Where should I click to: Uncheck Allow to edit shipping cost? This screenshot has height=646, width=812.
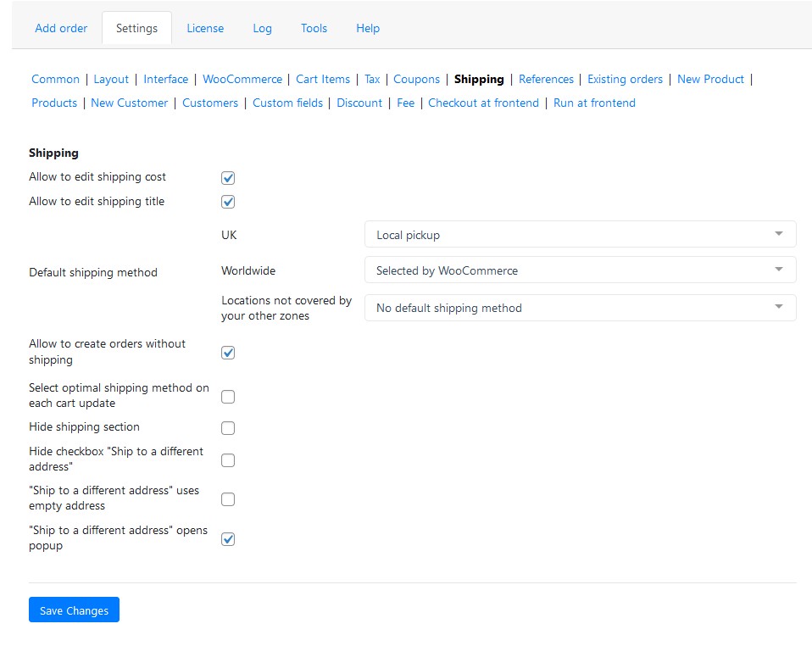228,178
